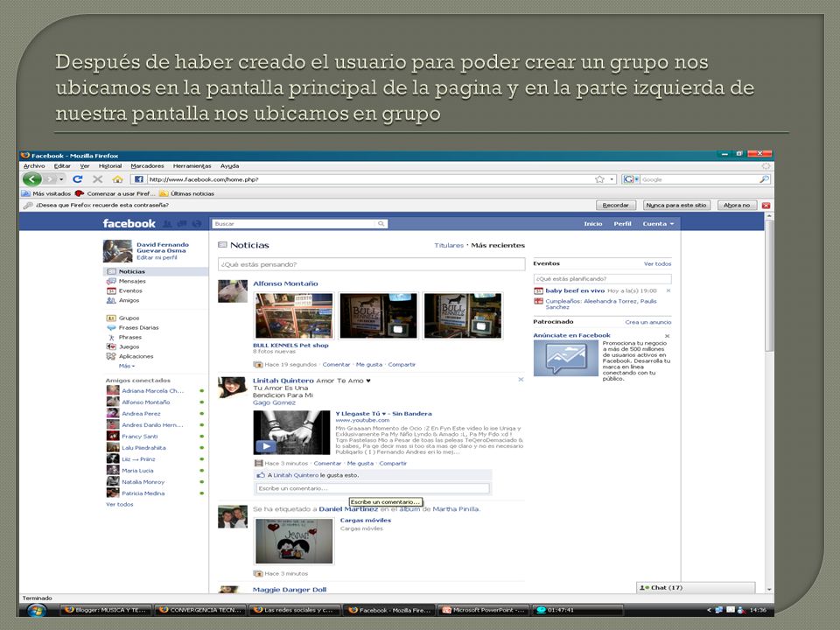The height and width of the screenshot is (630, 840).
Task: Click in the ¿Qué estás planificando? event field
Action: pos(602,278)
